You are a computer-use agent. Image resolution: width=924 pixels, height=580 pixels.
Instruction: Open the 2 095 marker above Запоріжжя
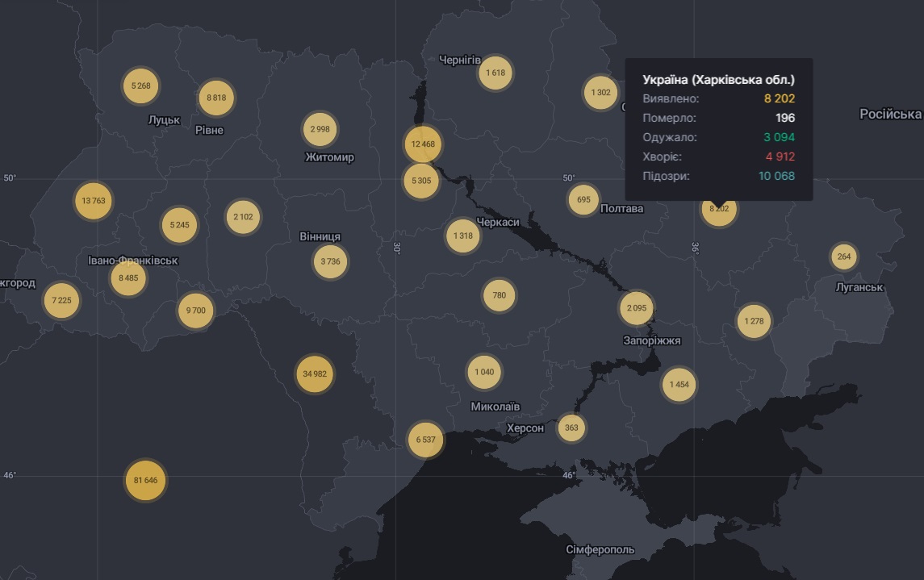point(636,308)
